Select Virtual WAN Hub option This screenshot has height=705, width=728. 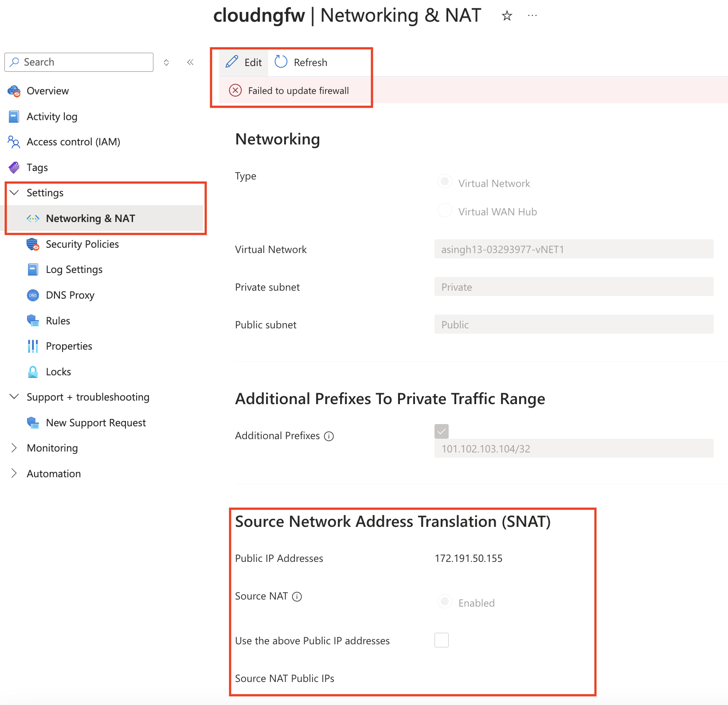coord(444,210)
